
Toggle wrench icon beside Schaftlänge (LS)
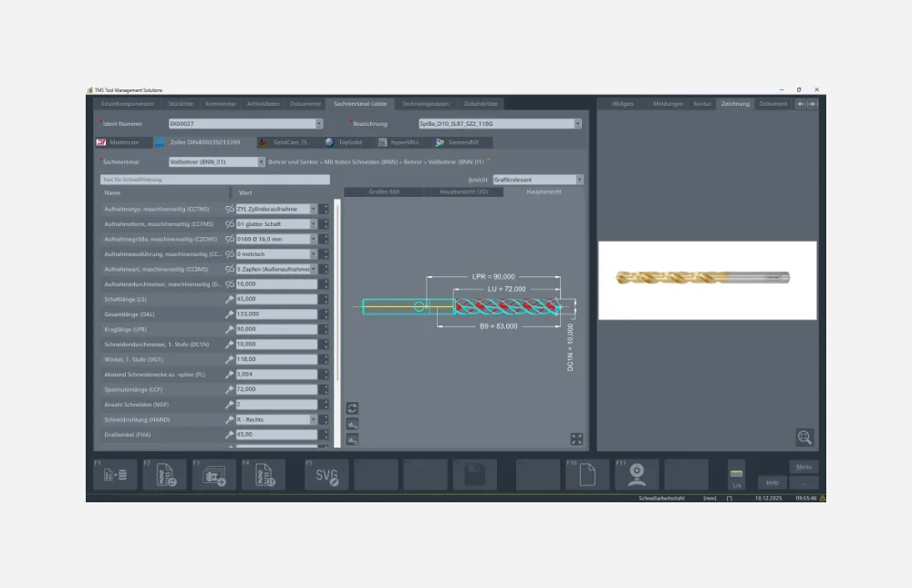point(230,299)
